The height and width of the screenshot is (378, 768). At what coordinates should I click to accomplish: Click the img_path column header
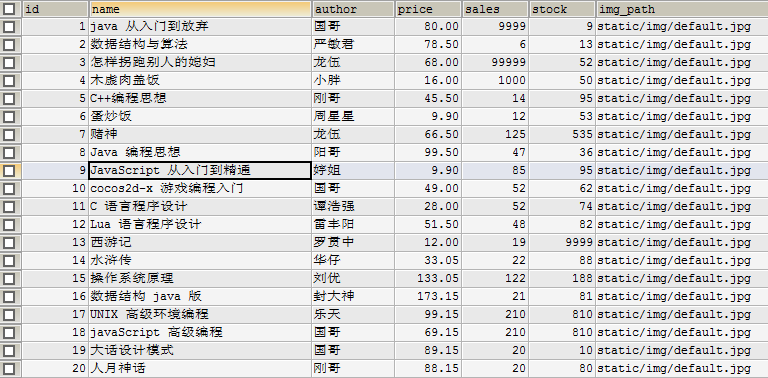pyautogui.click(x=682, y=9)
